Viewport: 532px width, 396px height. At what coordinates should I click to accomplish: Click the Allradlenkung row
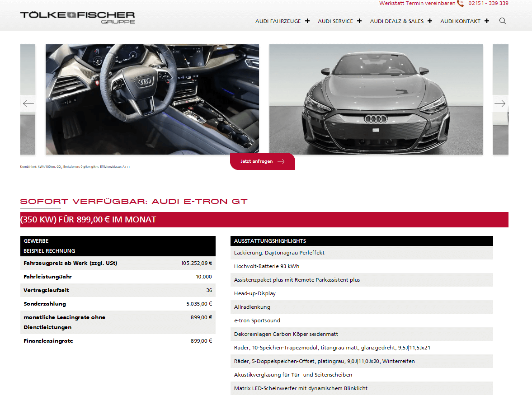coord(362,307)
